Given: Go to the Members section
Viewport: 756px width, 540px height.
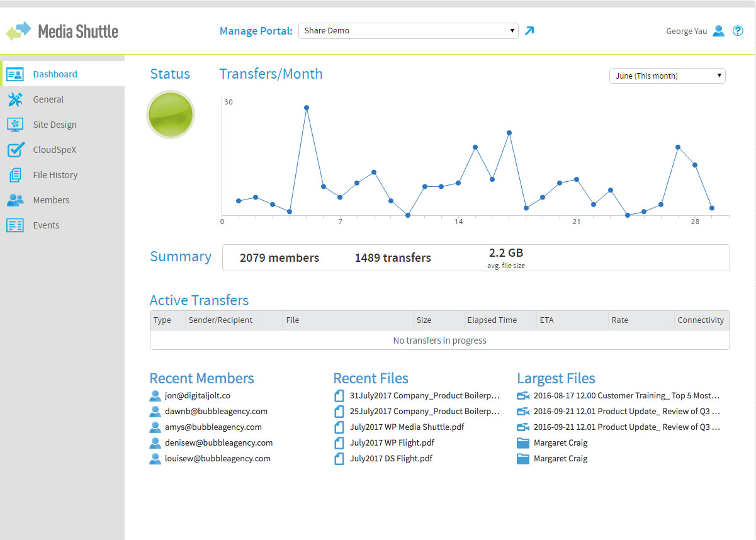Looking at the screenshot, I should pyautogui.click(x=51, y=200).
